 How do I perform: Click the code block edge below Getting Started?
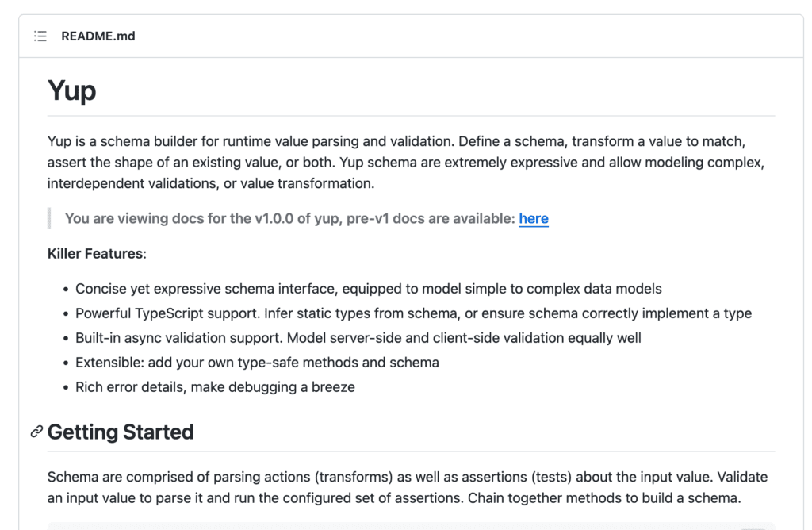(x=396, y=525)
